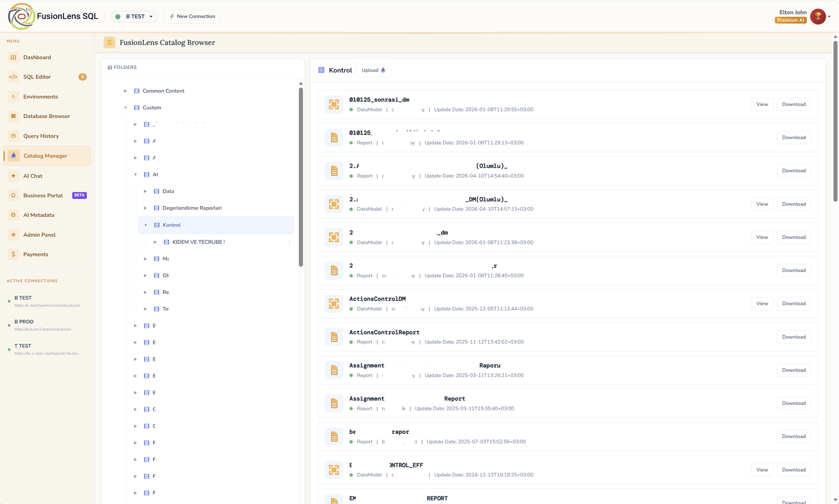This screenshot has height=504, width=839.
Task: Download the 010125_sonrasi_dm data model
Action: 793,104
